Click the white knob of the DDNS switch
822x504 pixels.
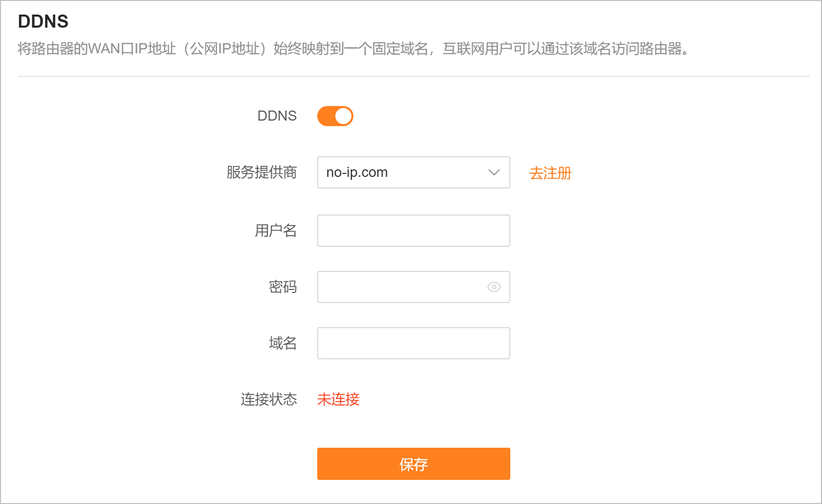tap(343, 116)
